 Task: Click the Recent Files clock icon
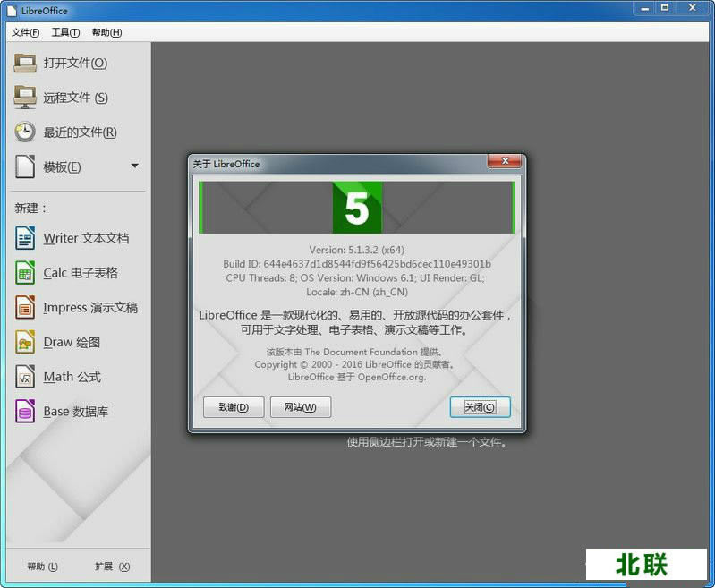pos(25,132)
